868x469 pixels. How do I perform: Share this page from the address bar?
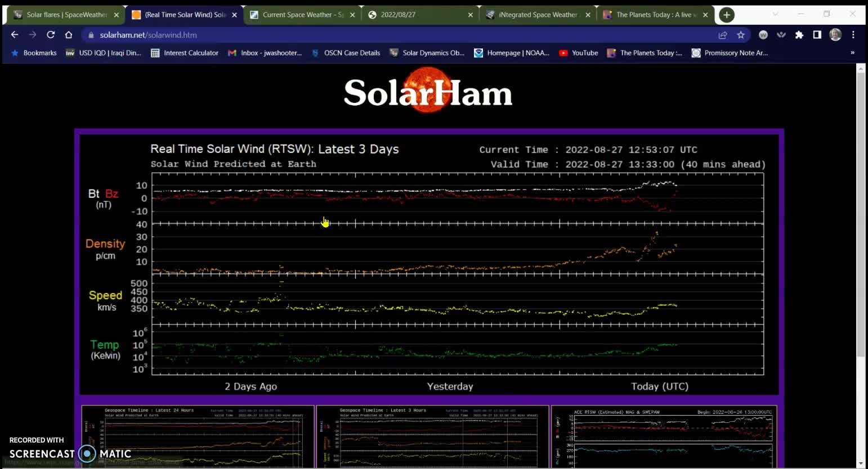click(x=723, y=35)
